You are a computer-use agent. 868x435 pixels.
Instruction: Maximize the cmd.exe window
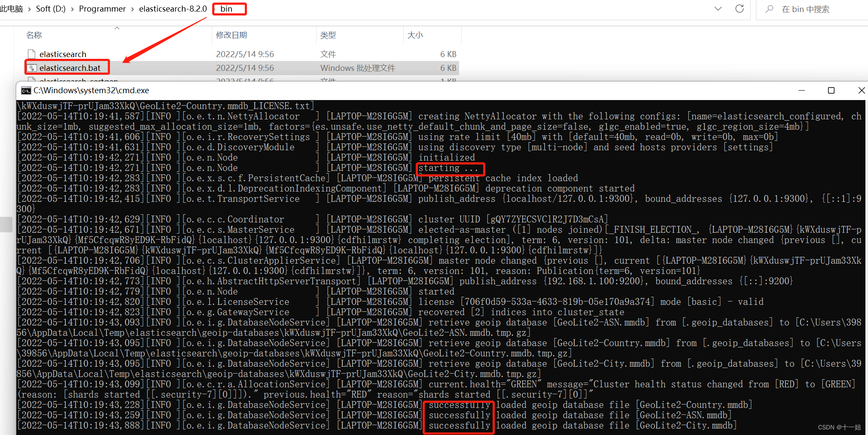831,90
